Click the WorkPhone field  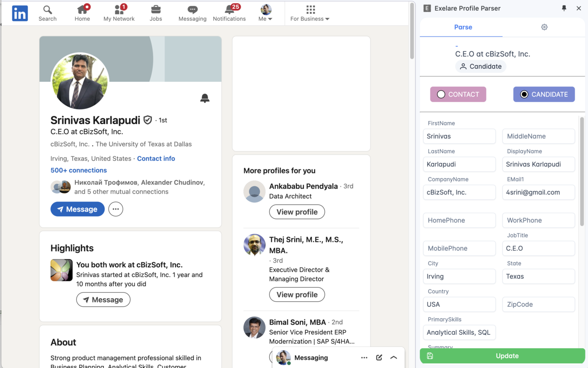538,220
